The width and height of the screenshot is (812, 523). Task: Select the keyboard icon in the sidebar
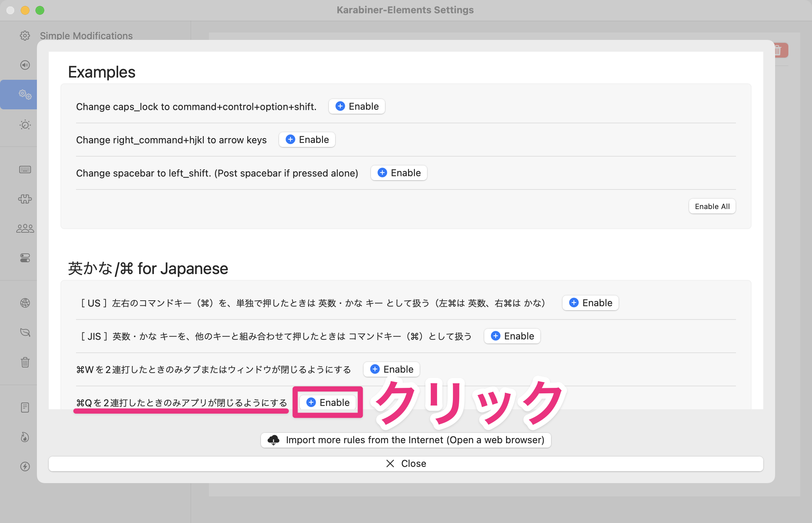25,170
